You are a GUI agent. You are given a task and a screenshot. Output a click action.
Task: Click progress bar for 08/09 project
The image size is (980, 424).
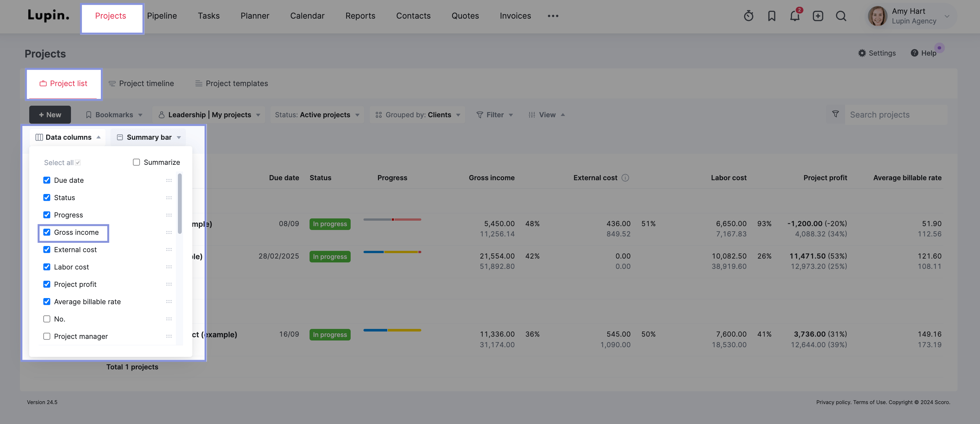(392, 220)
